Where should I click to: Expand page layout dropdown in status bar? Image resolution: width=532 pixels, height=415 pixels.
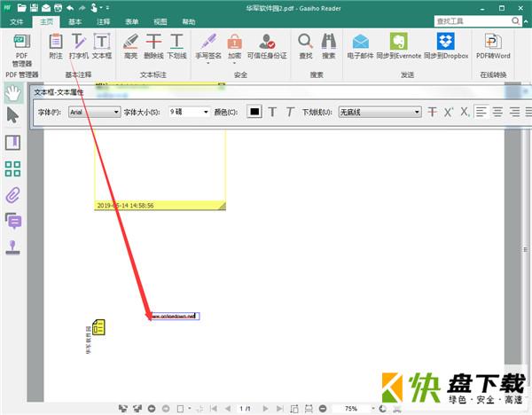190,409
